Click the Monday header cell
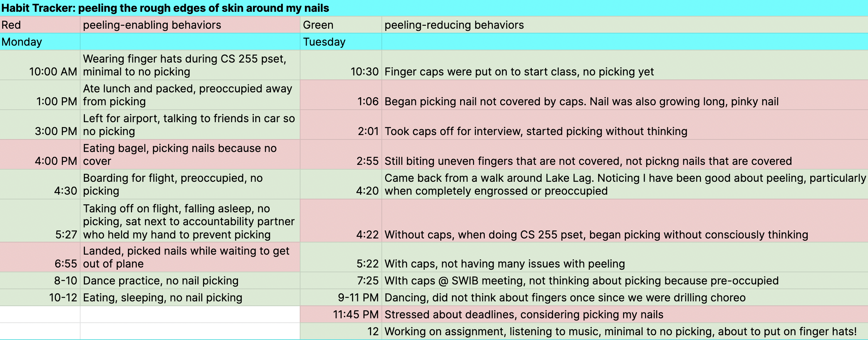The image size is (868, 340). (x=40, y=42)
